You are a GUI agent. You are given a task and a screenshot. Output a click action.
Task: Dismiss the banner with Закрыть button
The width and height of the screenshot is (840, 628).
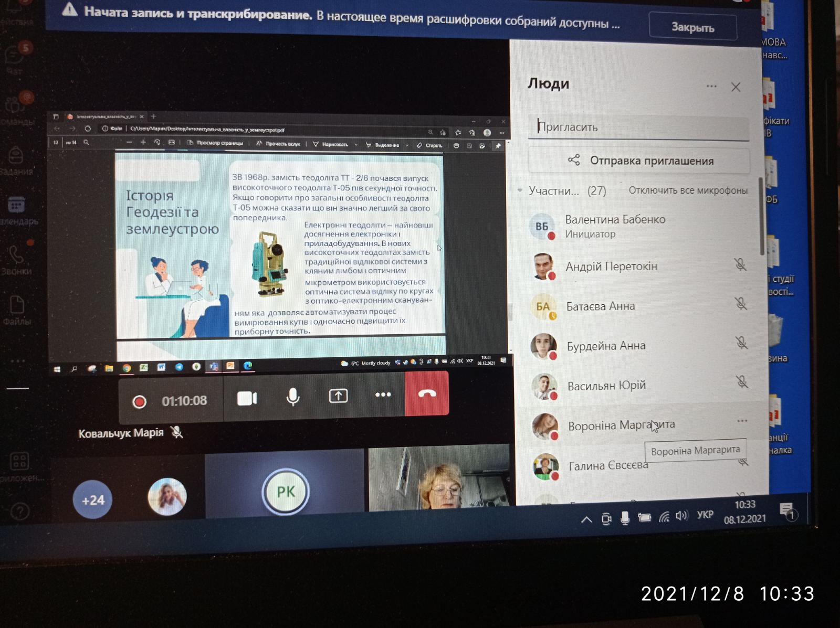click(x=693, y=27)
